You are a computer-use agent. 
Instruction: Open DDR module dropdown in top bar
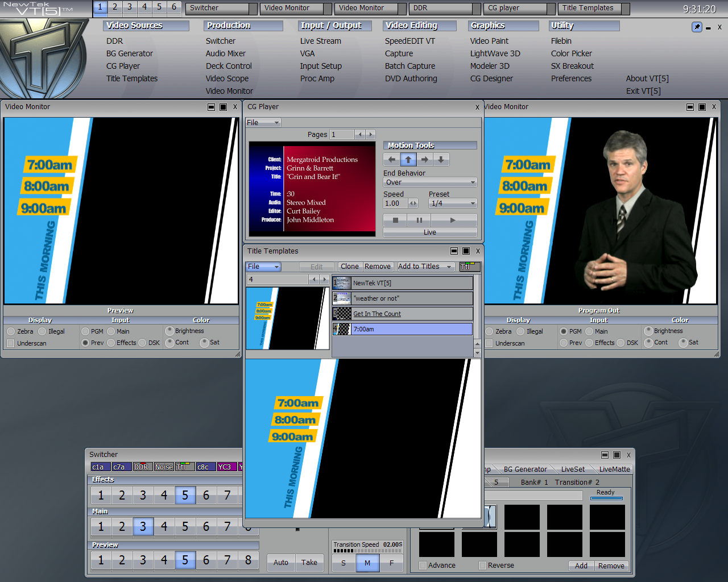[x=444, y=9]
